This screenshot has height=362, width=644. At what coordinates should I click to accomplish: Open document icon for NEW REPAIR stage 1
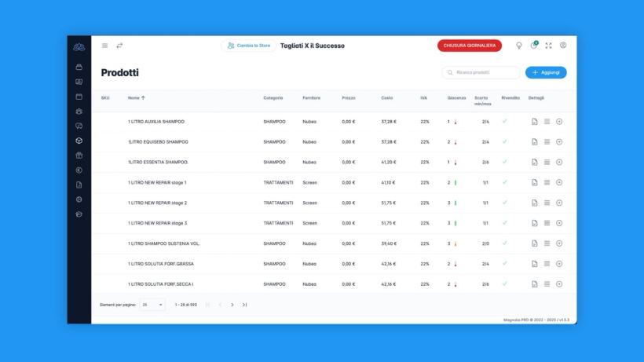click(x=534, y=182)
